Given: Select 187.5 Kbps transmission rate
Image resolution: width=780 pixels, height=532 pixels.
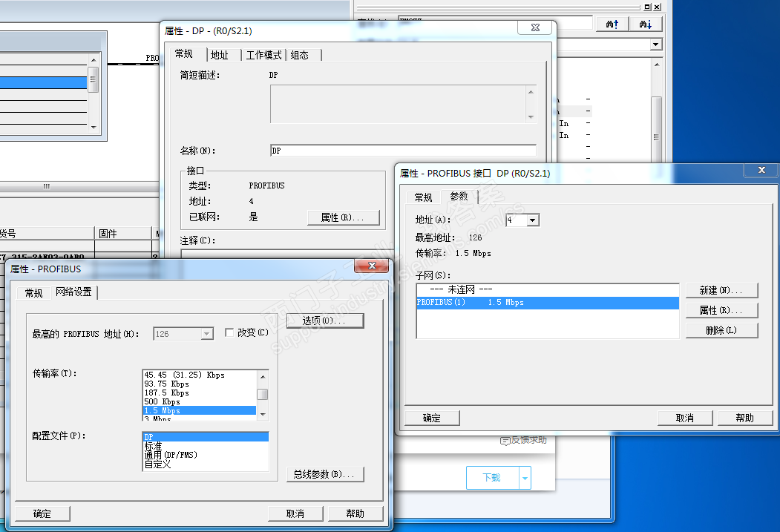Looking at the screenshot, I should 200,393.
